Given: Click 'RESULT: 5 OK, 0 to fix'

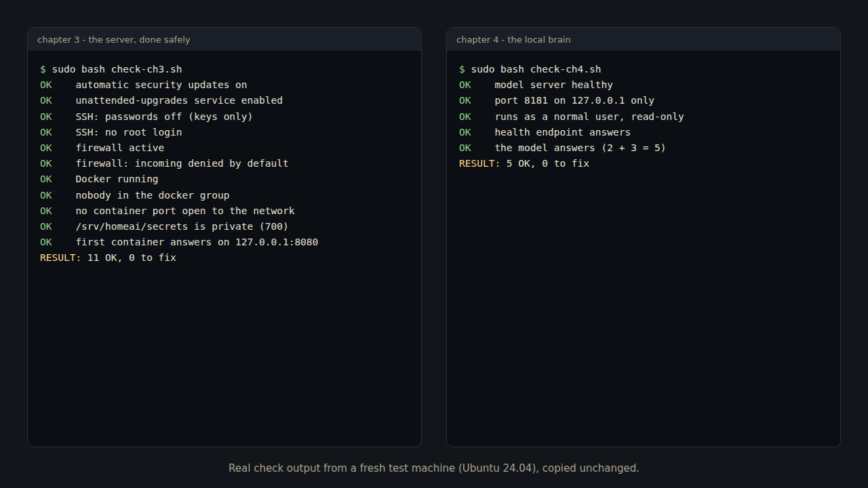Looking at the screenshot, I should pos(524,163).
